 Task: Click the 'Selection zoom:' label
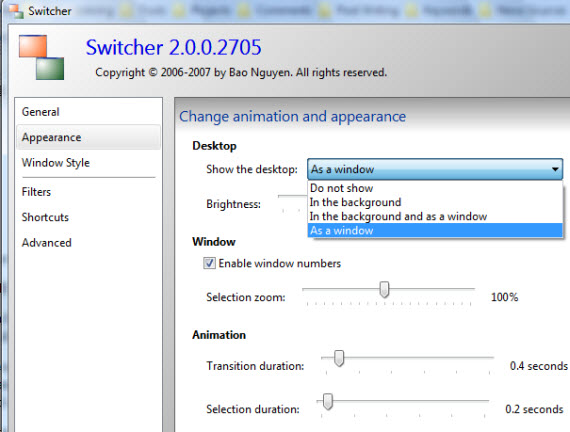coord(246,297)
